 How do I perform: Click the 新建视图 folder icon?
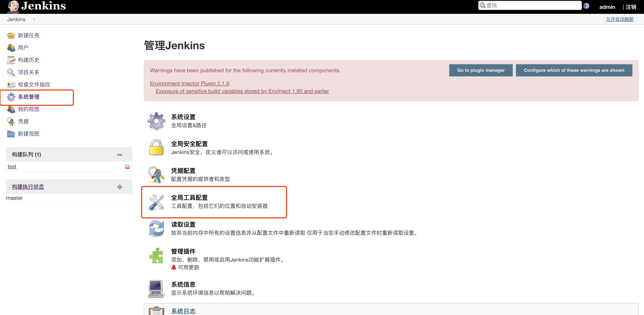pos(11,134)
